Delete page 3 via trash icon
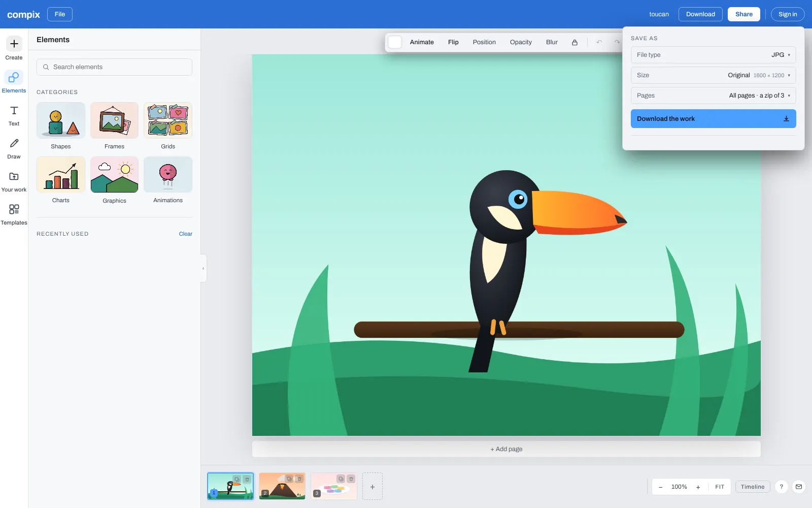The height and width of the screenshot is (508, 812). (351, 479)
